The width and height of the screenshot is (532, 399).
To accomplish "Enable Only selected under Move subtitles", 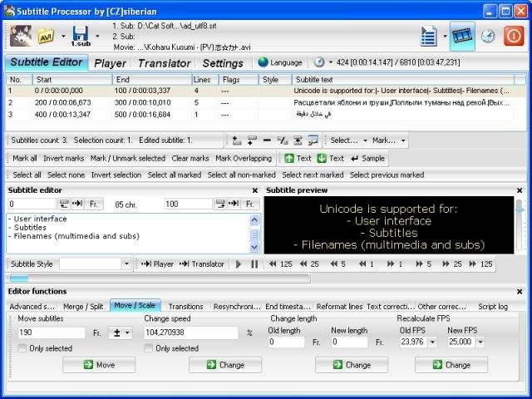I will coord(22,348).
